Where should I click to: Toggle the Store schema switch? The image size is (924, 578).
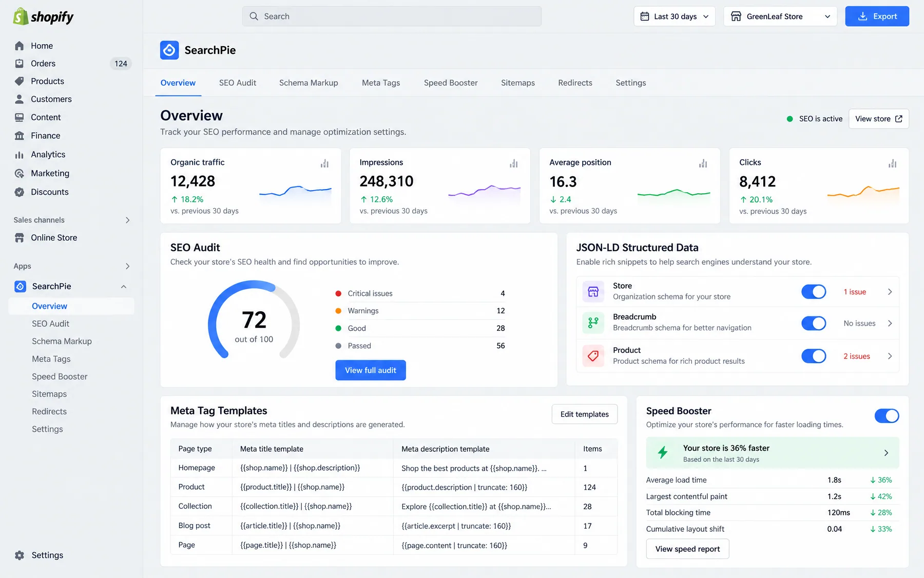(814, 292)
